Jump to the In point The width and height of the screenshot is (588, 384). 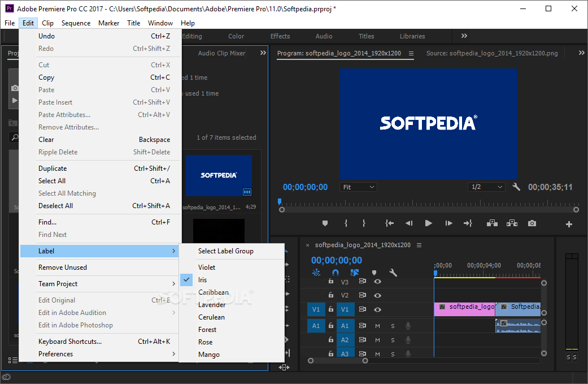click(x=390, y=223)
